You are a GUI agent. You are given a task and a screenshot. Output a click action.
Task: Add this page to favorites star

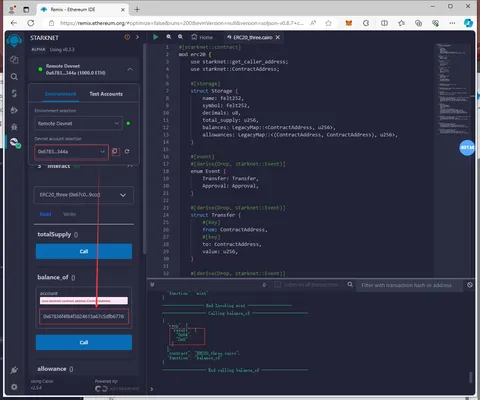[x=328, y=23]
